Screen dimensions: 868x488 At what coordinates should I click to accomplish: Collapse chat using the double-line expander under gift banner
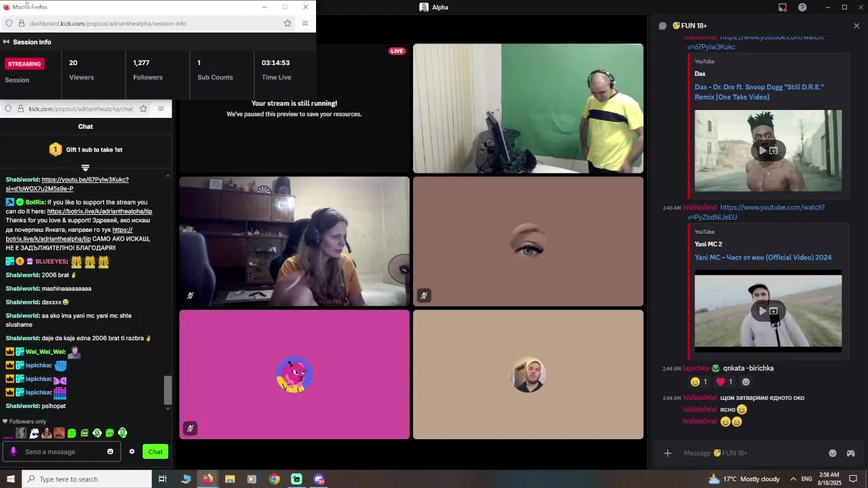click(x=85, y=167)
